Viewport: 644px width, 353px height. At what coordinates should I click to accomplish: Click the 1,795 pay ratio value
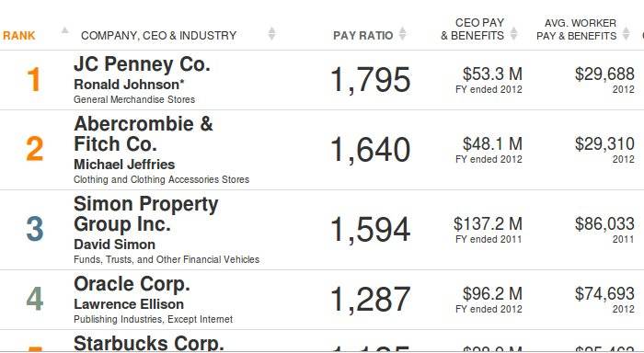(x=371, y=80)
